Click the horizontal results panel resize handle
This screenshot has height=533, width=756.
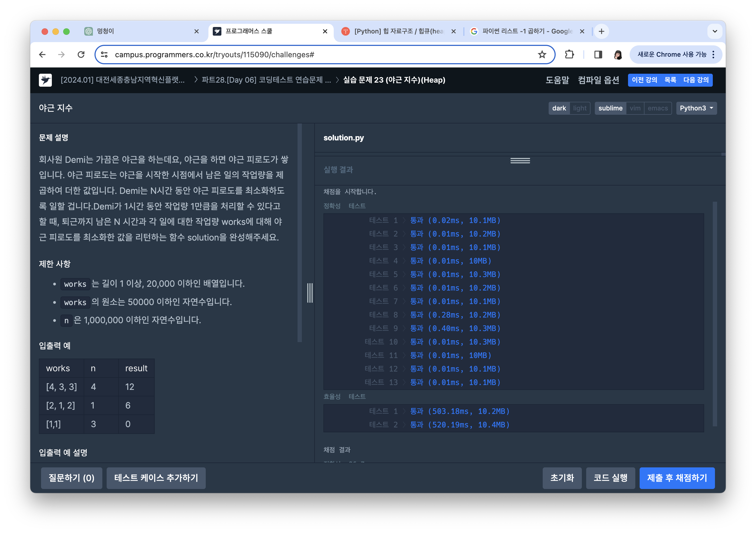(520, 161)
